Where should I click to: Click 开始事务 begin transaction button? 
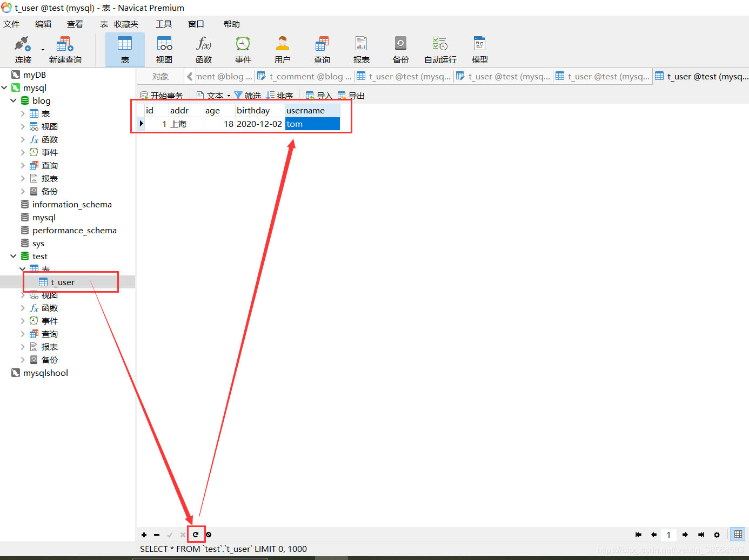(162, 96)
